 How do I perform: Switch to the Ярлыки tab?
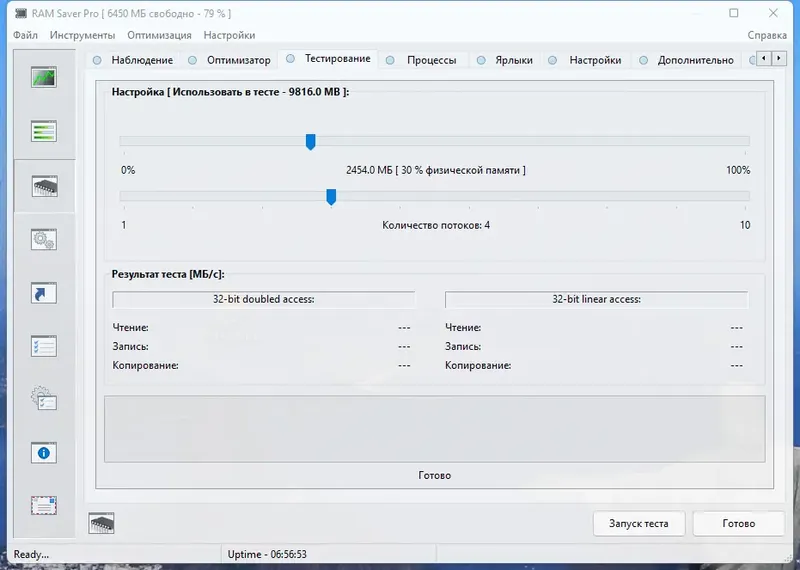tap(506, 60)
